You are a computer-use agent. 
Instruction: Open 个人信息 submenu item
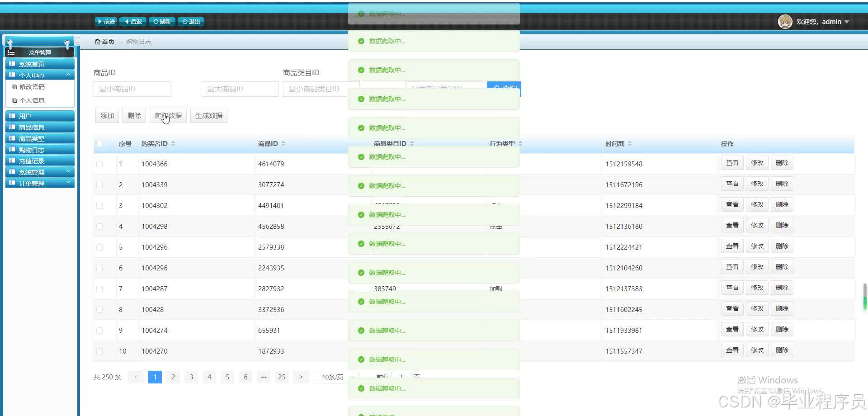[32, 100]
